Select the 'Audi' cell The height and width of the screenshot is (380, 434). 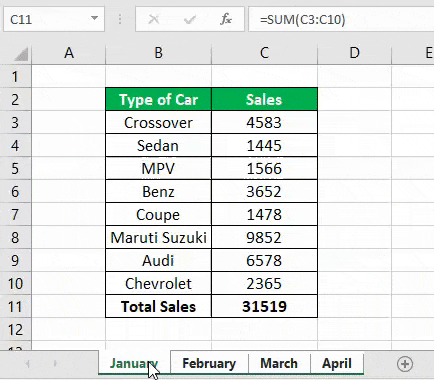(158, 260)
